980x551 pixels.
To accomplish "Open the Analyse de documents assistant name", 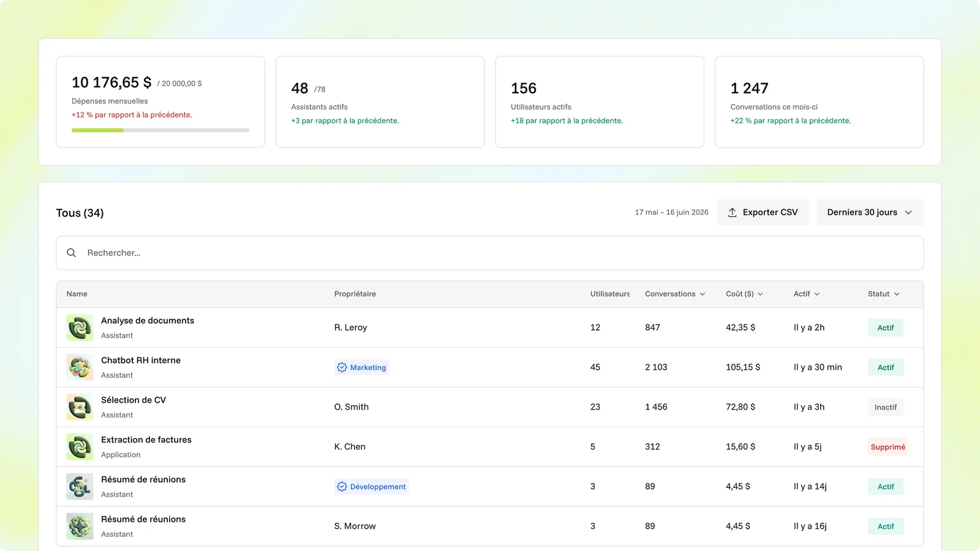I will point(148,320).
